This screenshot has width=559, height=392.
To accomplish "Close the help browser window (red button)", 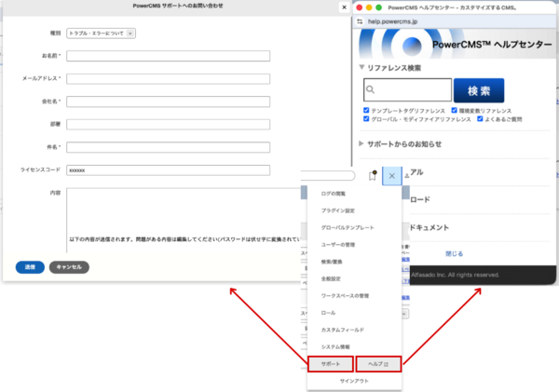I will (x=360, y=7).
